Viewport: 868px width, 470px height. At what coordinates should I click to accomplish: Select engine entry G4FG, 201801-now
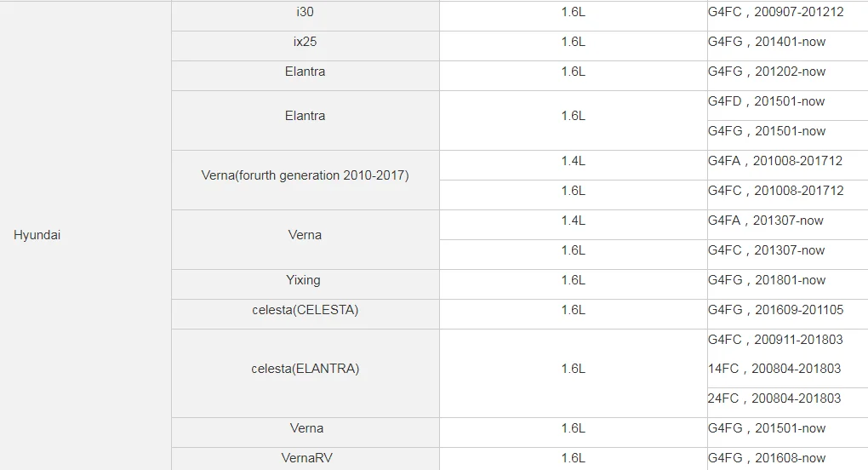pos(767,280)
